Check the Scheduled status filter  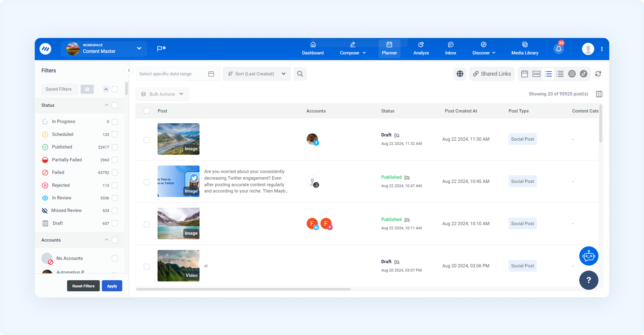[x=115, y=134]
